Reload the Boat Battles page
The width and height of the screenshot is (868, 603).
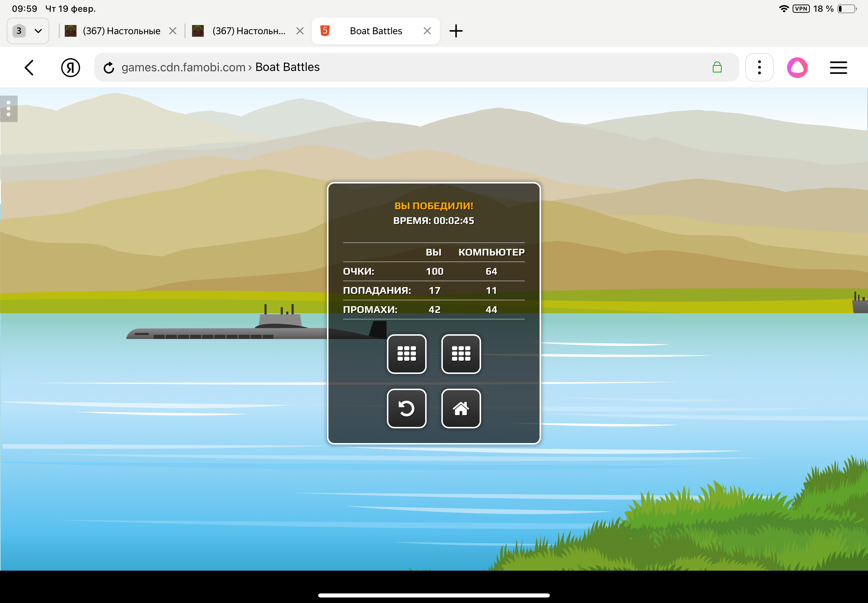(109, 68)
